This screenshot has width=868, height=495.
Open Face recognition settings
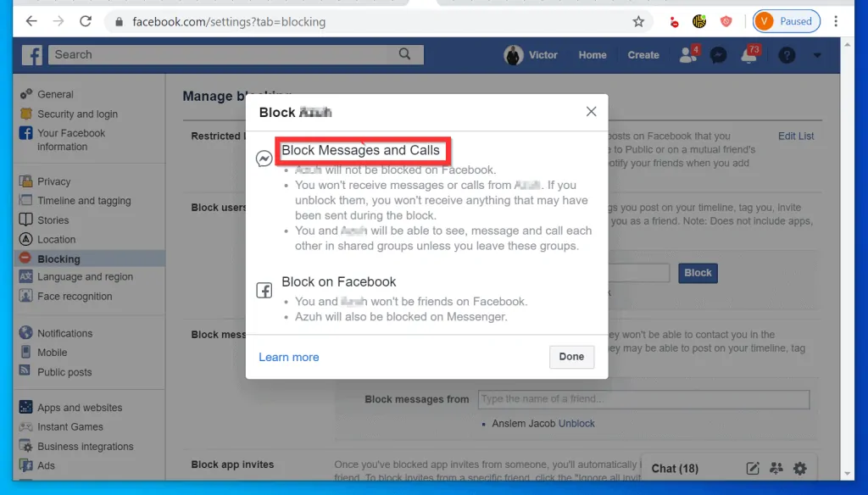[x=74, y=296]
